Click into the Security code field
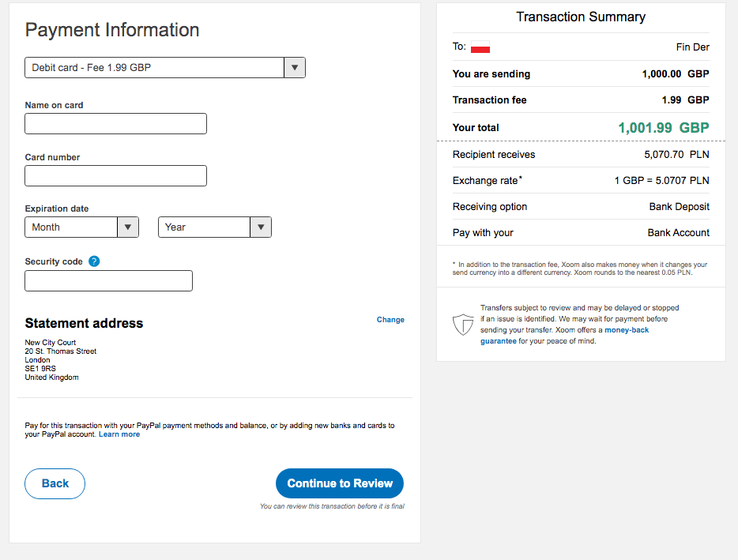The width and height of the screenshot is (738, 560). (108, 281)
